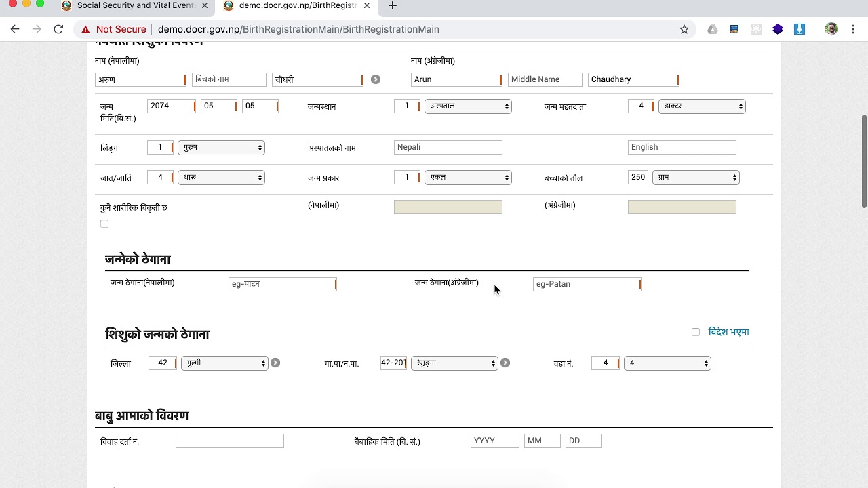Close the Social Security and Vital Events tab
Image resolution: width=868 pixels, height=488 pixels.
205,5
